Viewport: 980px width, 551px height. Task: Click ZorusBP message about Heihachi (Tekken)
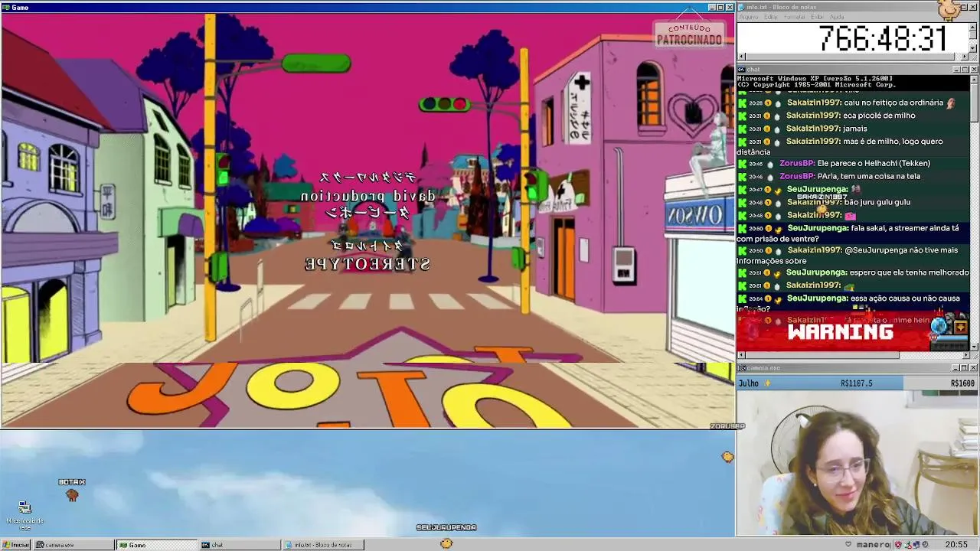874,163
